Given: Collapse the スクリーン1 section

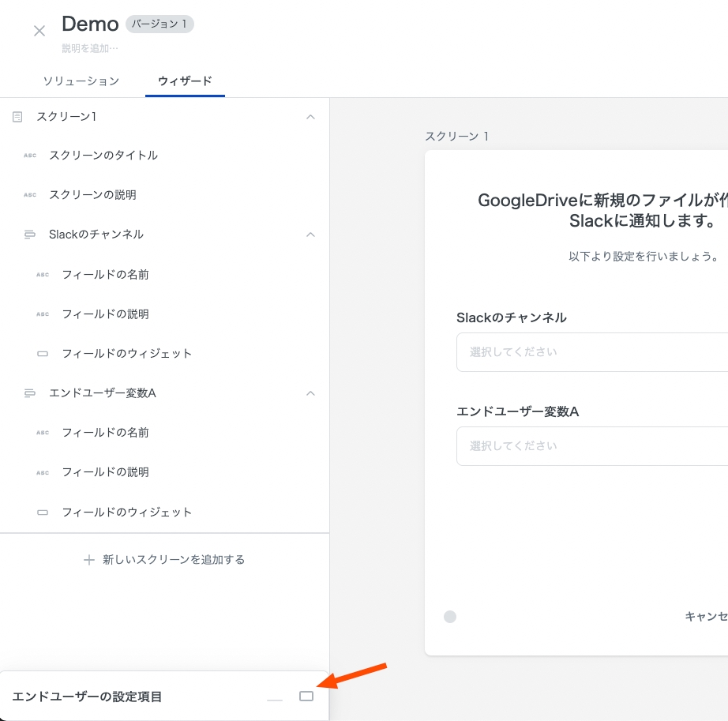Looking at the screenshot, I should click(310, 117).
